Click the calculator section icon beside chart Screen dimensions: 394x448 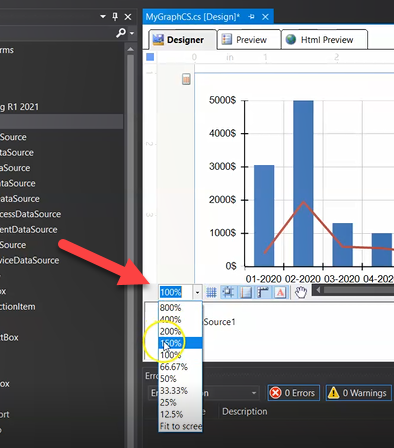(186, 79)
